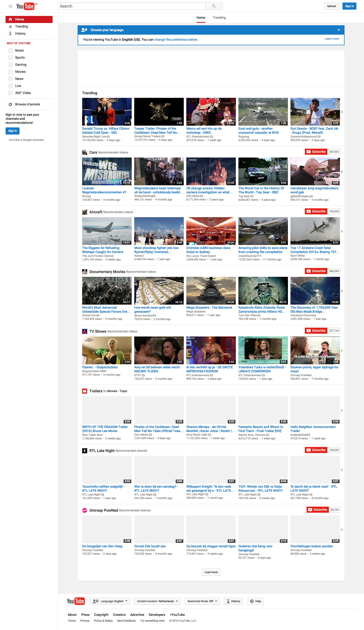Show next videos in Aircraft row
This screenshot has height=630, width=364.
point(342,231)
